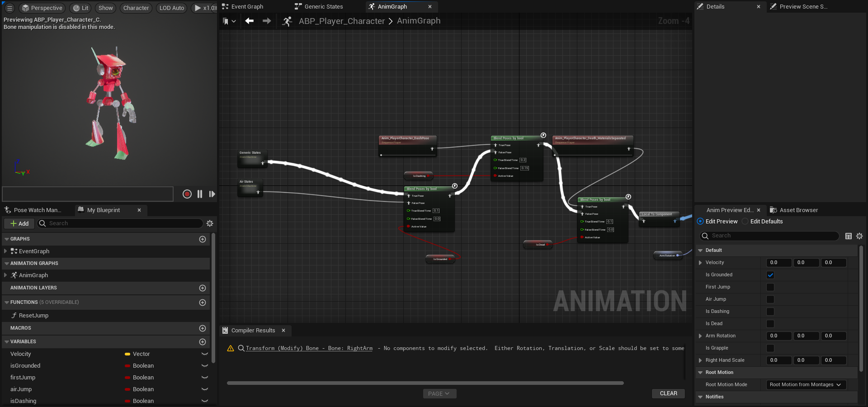This screenshot has height=407, width=868.
Task: Open the Asset Browser tab
Action: [x=798, y=210]
